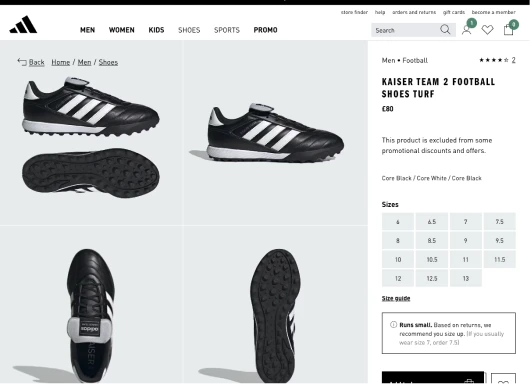This screenshot has width=530, height=384.
Task: Click become a member link
Action: point(493,12)
